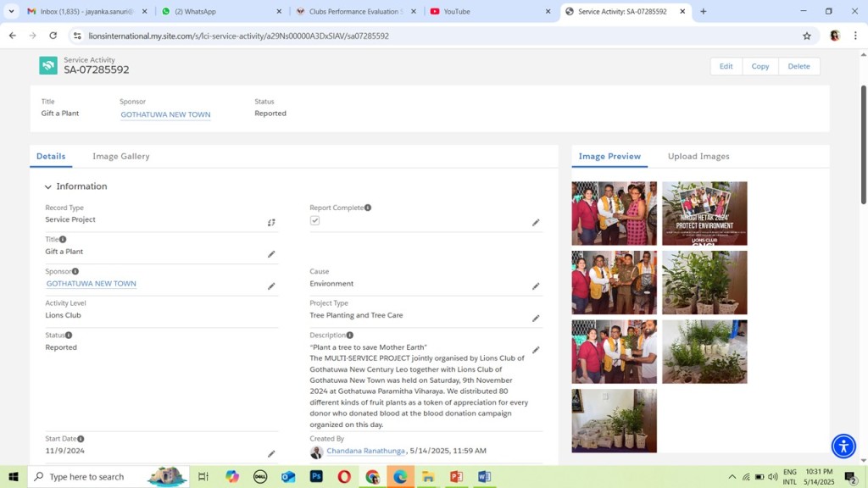Open Outlook from the taskbar
The image size is (868, 488).
[x=288, y=476]
